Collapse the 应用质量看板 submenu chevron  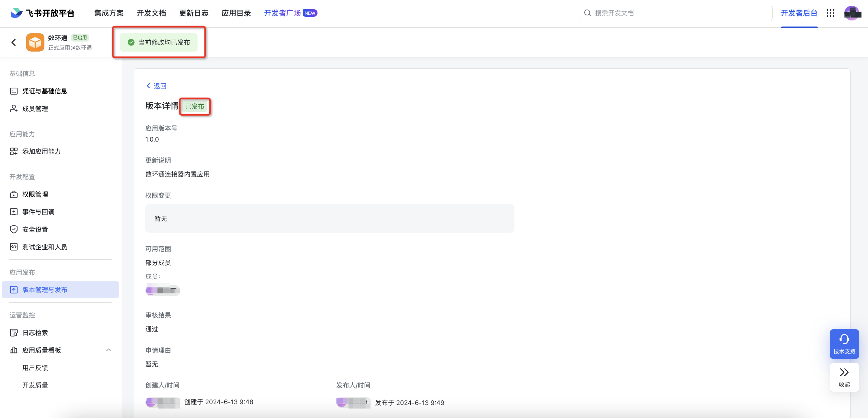click(108, 350)
